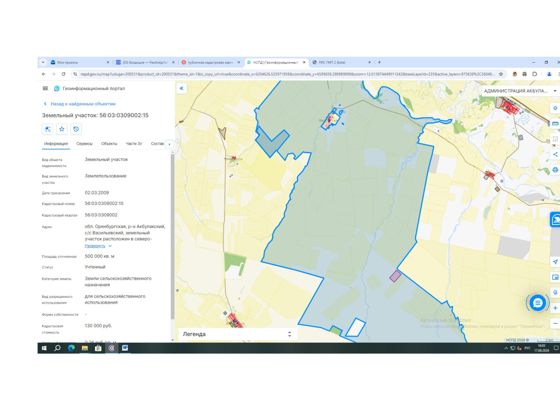Screen dimensions: 560x396
Task: Open the Объекты tab
Action: (x=109, y=144)
